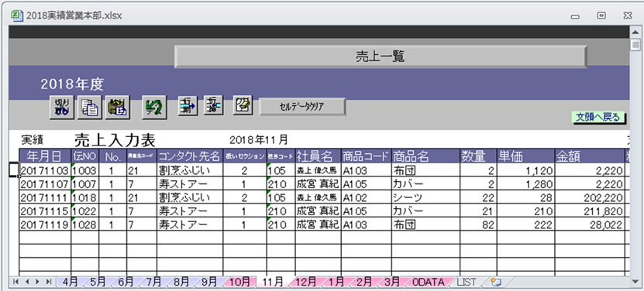
Task: Select the 9月 sheet tab
Action: pyautogui.click(x=209, y=282)
